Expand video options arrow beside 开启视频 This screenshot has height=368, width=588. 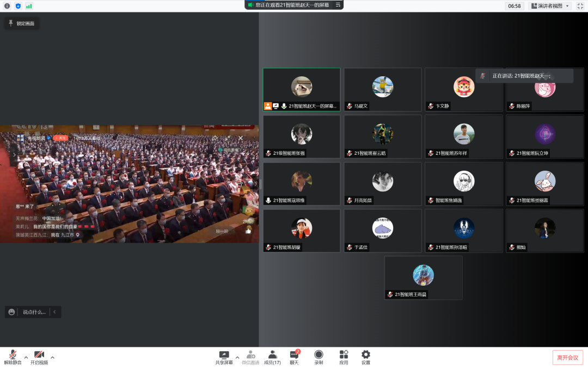pyautogui.click(x=52, y=357)
